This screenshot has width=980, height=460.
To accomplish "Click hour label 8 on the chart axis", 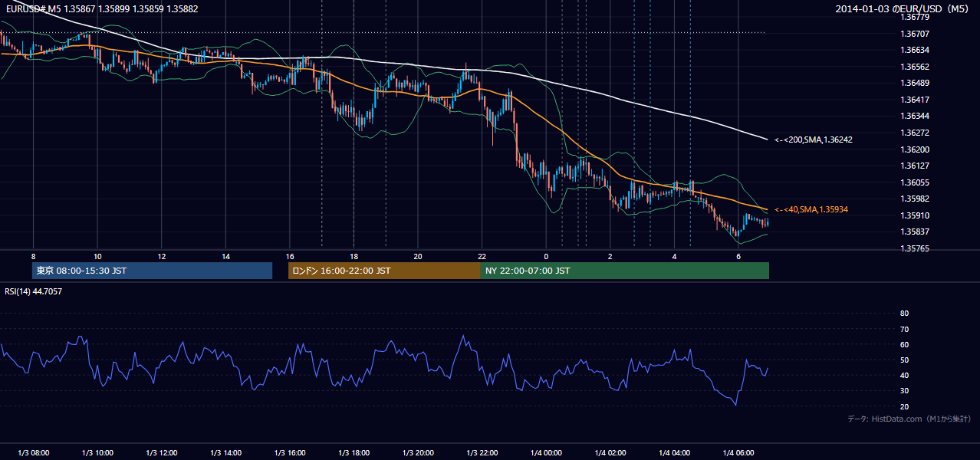I will click(x=33, y=256).
